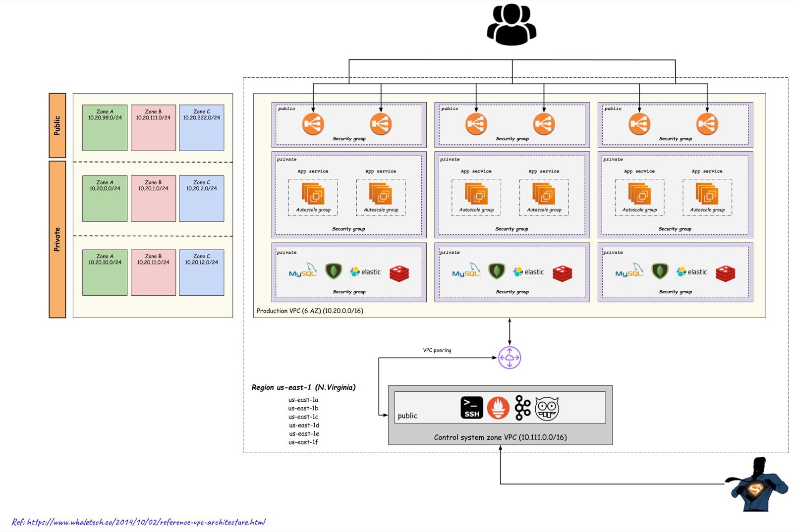
Task: Click the superhero admin figure icon
Action: pos(756,484)
